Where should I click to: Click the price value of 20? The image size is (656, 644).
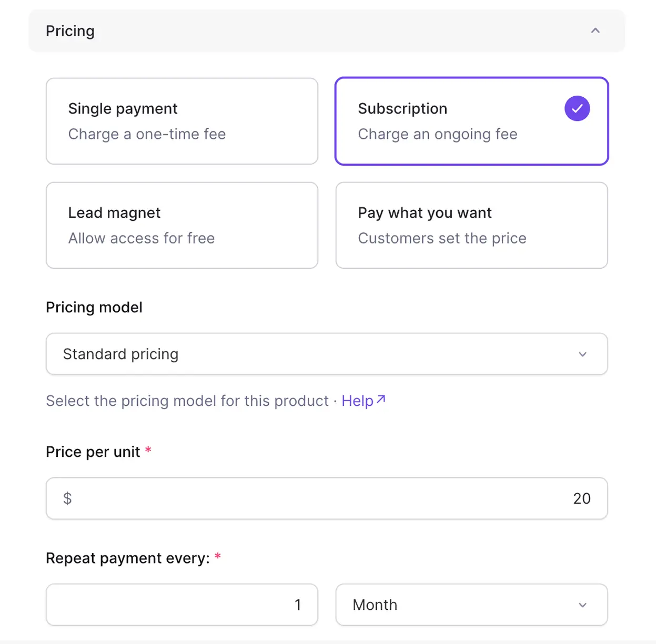click(581, 498)
